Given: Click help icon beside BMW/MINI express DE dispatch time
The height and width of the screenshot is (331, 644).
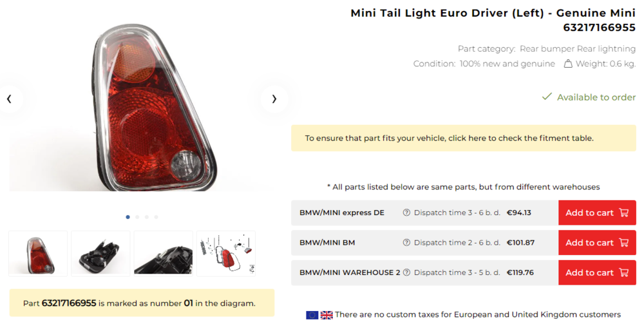Looking at the screenshot, I should (x=406, y=213).
